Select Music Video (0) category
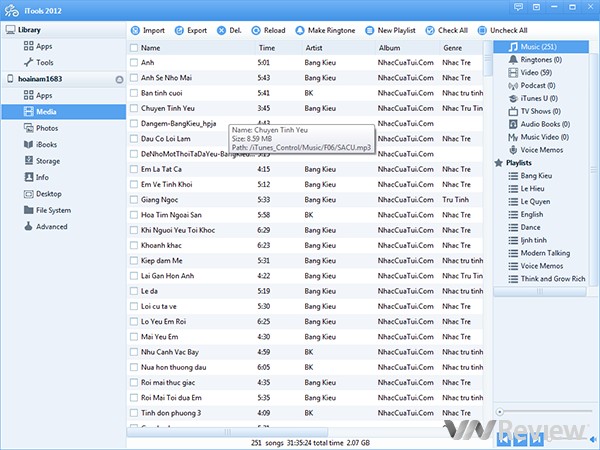 538,137
